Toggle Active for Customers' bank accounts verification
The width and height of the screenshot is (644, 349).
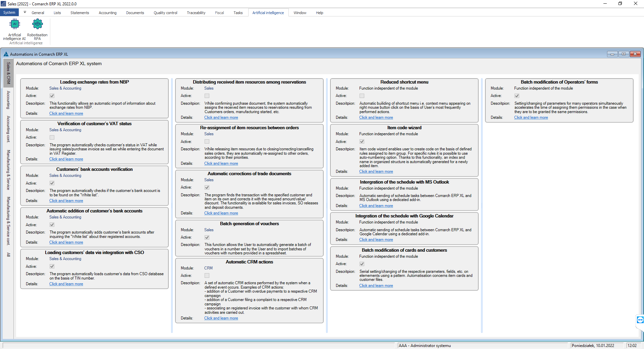tap(52, 183)
